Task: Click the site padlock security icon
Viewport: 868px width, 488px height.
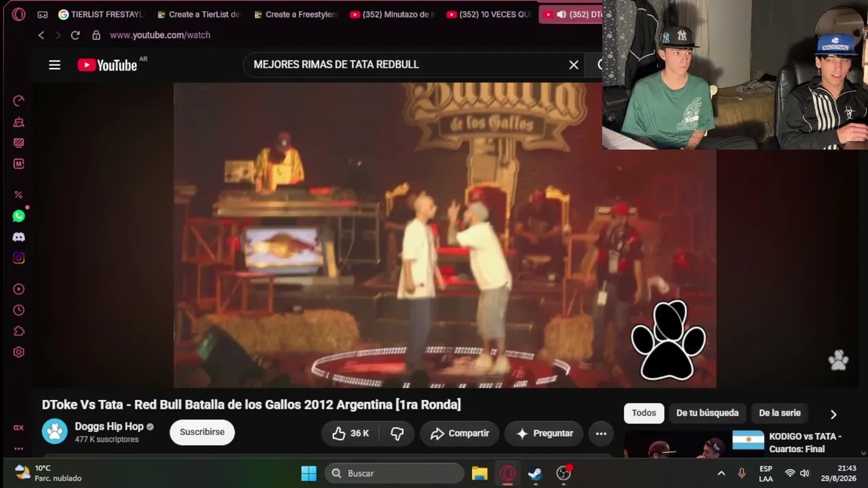Action: coord(96,35)
